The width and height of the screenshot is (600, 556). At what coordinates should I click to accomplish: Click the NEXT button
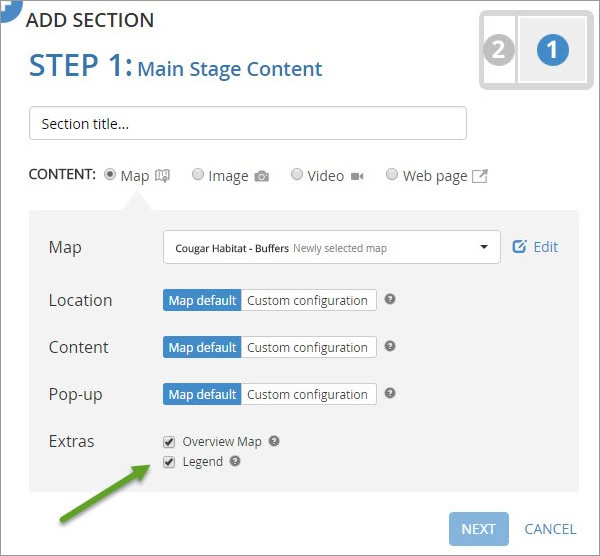[478, 529]
